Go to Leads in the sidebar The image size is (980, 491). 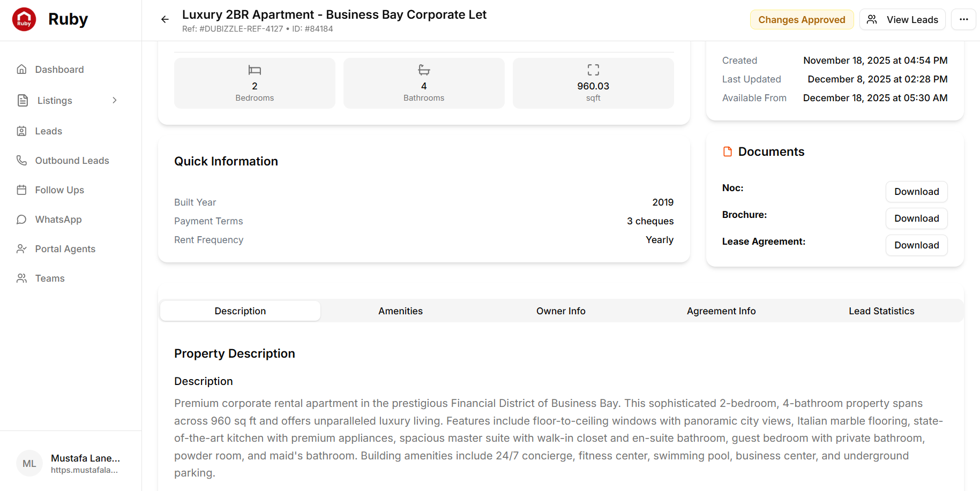pyautogui.click(x=48, y=131)
